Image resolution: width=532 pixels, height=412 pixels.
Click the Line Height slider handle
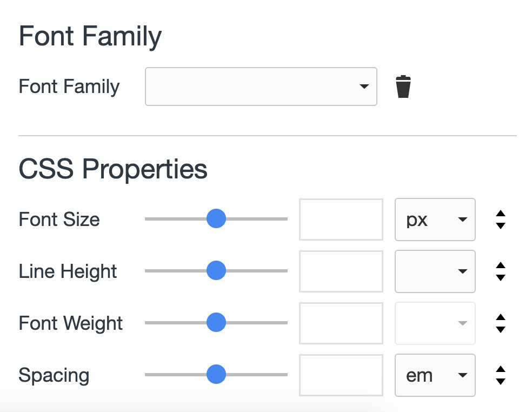point(216,270)
